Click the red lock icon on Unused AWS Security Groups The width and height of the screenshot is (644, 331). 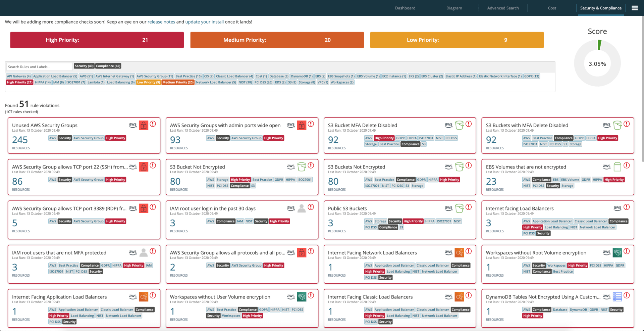[144, 125]
